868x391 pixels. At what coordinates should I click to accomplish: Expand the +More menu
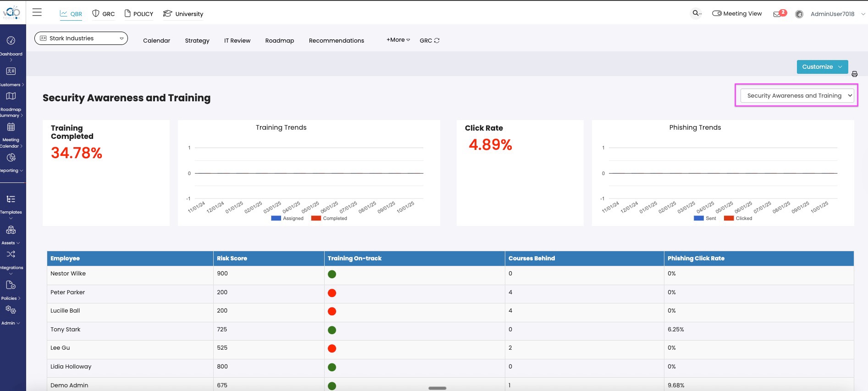(398, 40)
